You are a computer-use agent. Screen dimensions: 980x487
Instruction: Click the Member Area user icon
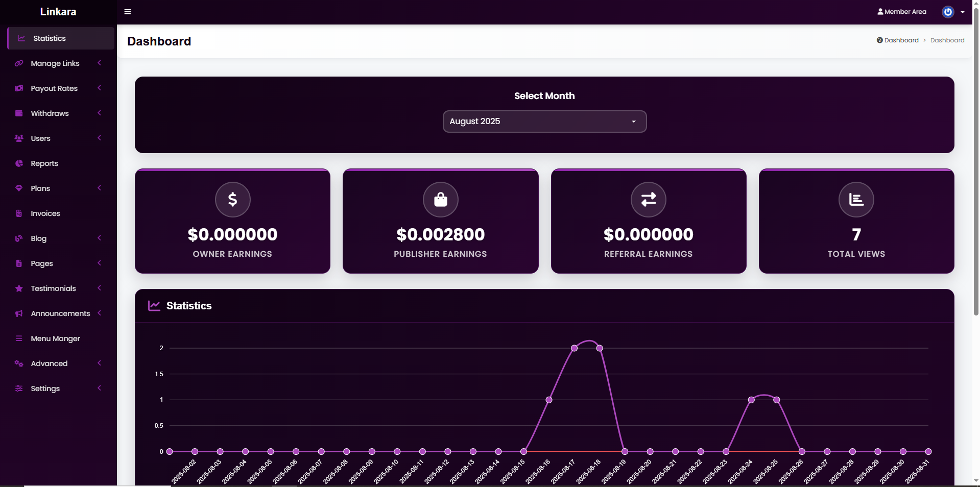880,12
